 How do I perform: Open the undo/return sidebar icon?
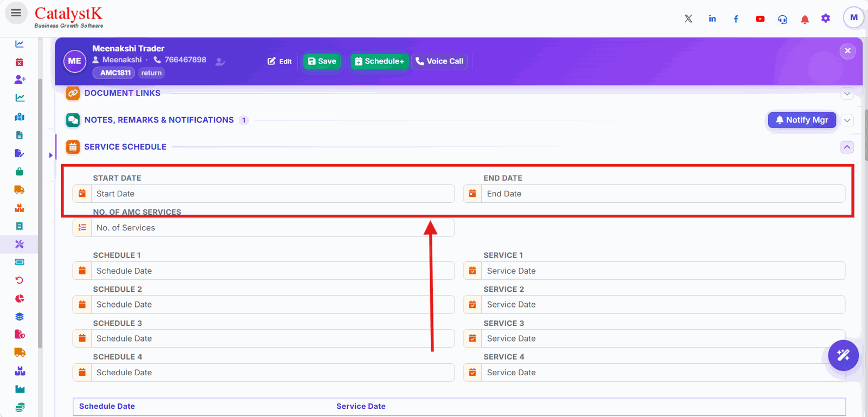tap(20, 280)
